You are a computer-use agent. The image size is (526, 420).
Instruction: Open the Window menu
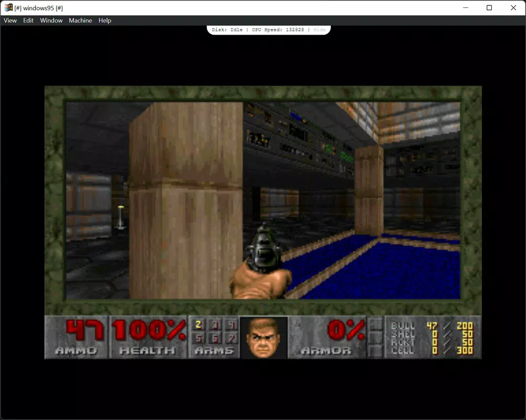point(51,20)
